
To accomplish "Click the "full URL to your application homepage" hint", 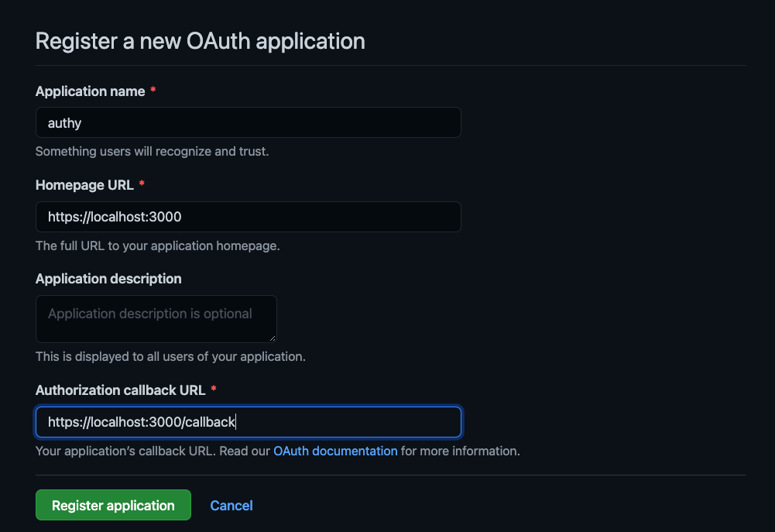I will (x=157, y=246).
